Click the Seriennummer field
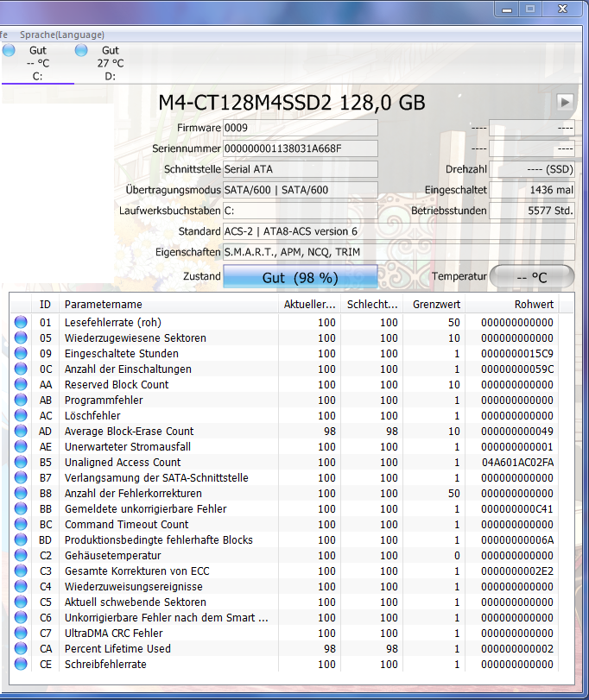The image size is (589, 700). [x=300, y=148]
